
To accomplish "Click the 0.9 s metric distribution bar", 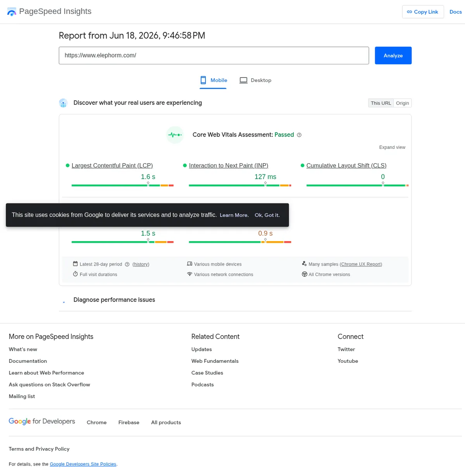I will click(240, 242).
